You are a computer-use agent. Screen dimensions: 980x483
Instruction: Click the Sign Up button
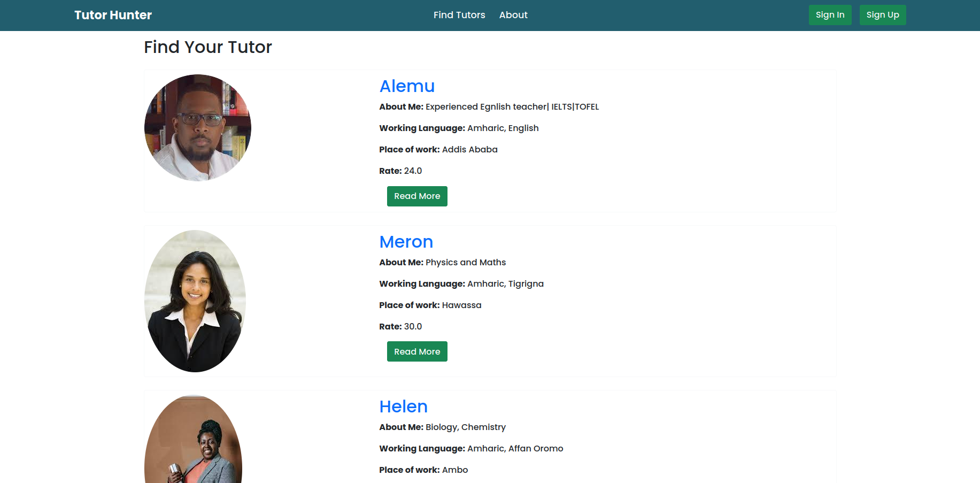pos(883,15)
